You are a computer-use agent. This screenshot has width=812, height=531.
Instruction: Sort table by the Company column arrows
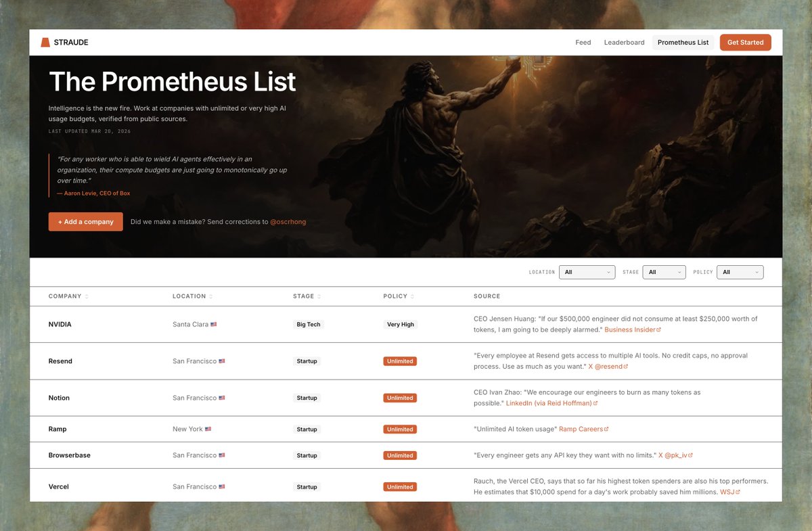click(87, 296)
